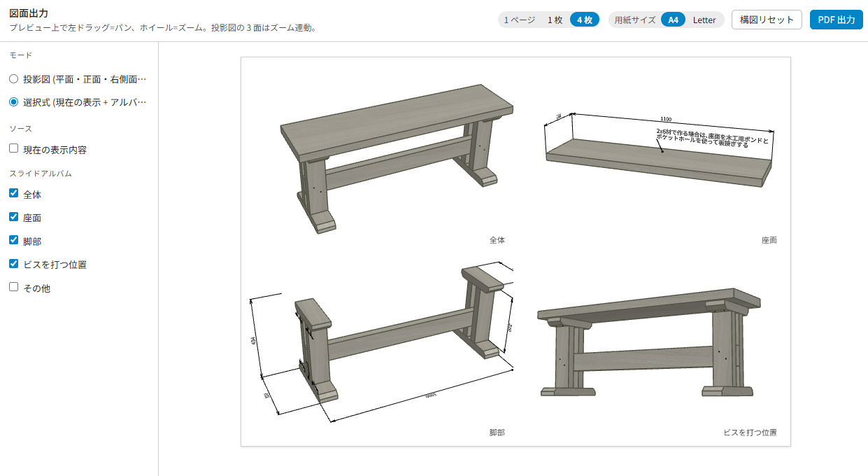Switch layout to 1 枚 per page

click(555, 20)
